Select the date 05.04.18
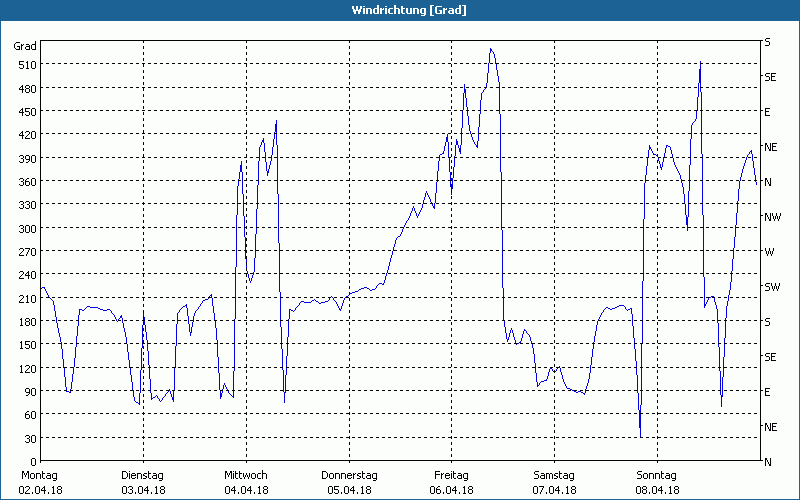 tap(349, 490)
